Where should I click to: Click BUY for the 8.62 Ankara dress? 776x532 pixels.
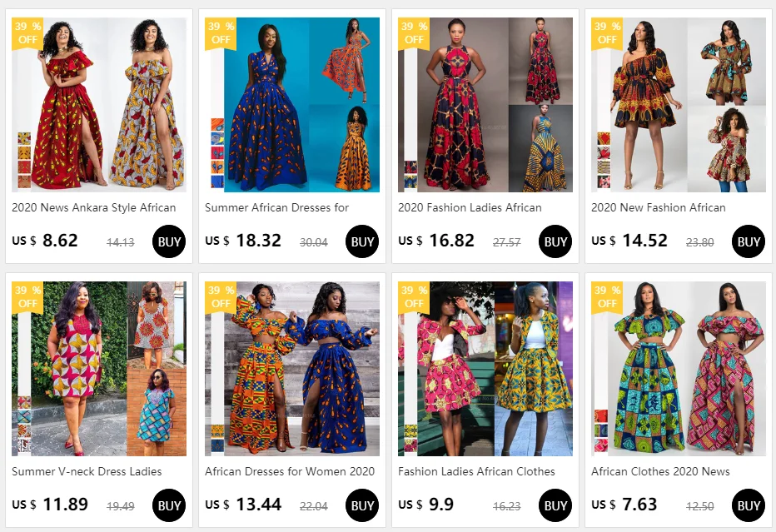pos(169,241)
